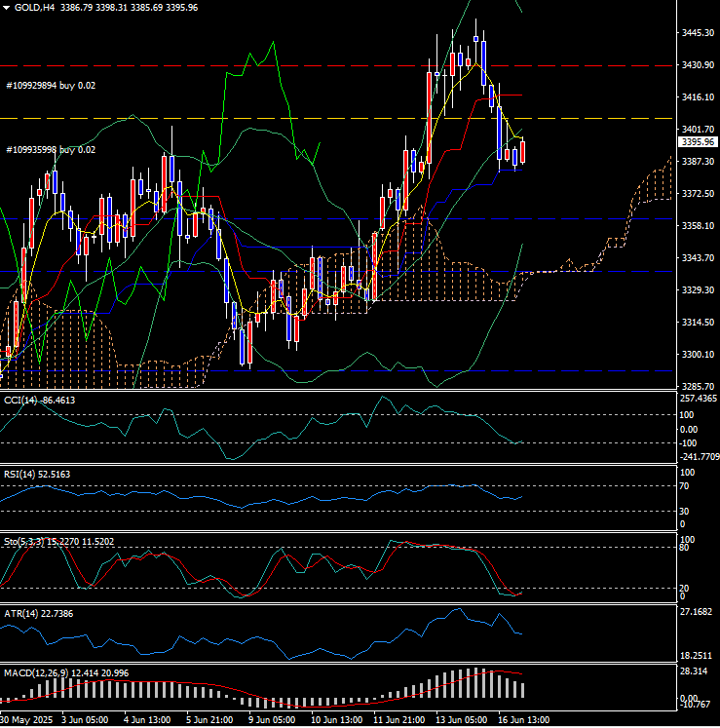This screenshot has height=728, width=720.
Task: Select order label #109929894 buy 0.02
Action: [x=51, y=86]
